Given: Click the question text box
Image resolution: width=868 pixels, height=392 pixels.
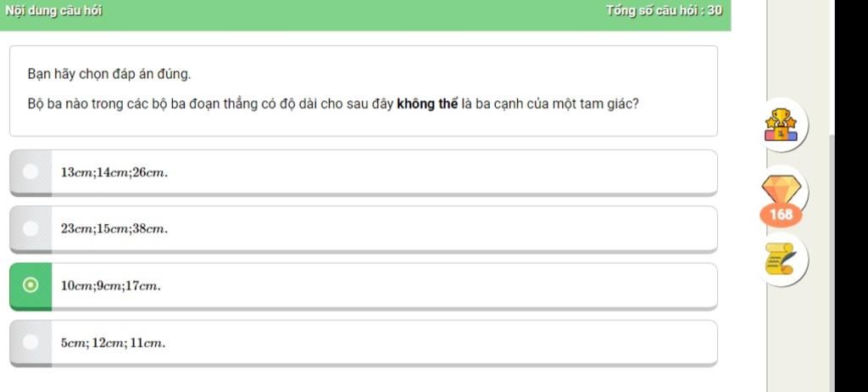Looking at the screenshot, I should 363,91.
